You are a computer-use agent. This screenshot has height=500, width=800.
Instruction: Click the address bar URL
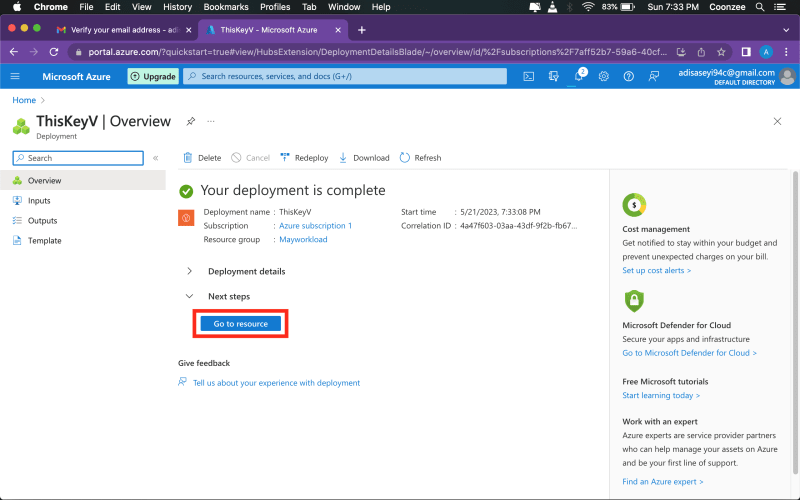[378, 52]
